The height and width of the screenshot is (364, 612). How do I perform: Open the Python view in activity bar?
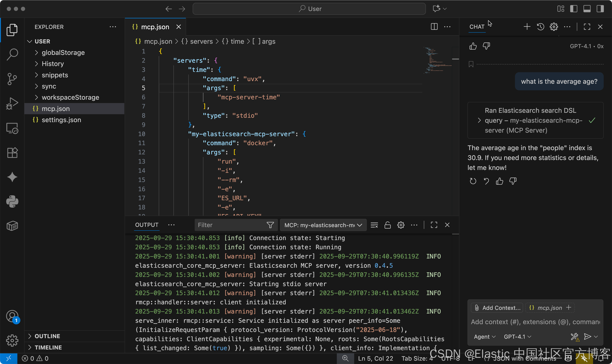click(x=12, y=202)
